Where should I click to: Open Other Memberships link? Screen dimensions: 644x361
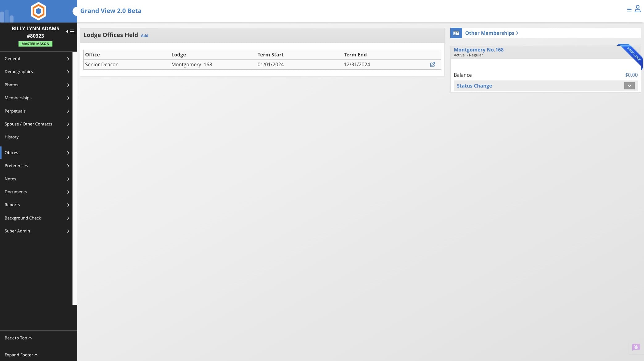point(492,33)
